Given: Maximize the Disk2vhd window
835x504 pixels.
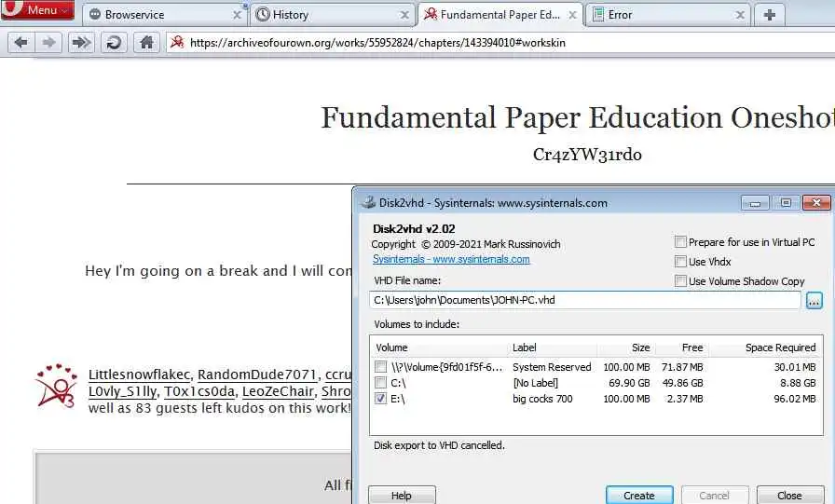Looking at the screenshot, I should click(786, 203).
